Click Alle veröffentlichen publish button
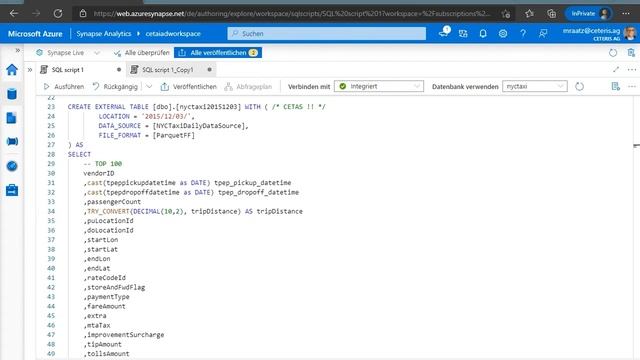640x360 pixels. pyautogui.click(x=218, y=53)
